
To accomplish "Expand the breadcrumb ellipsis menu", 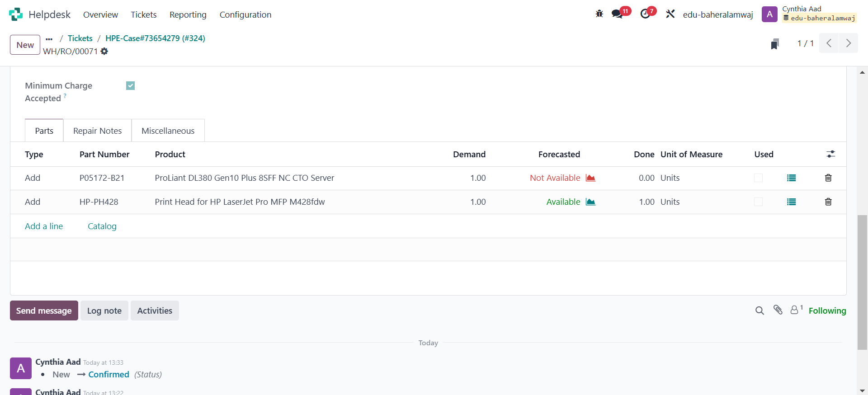I will [49, 39].
